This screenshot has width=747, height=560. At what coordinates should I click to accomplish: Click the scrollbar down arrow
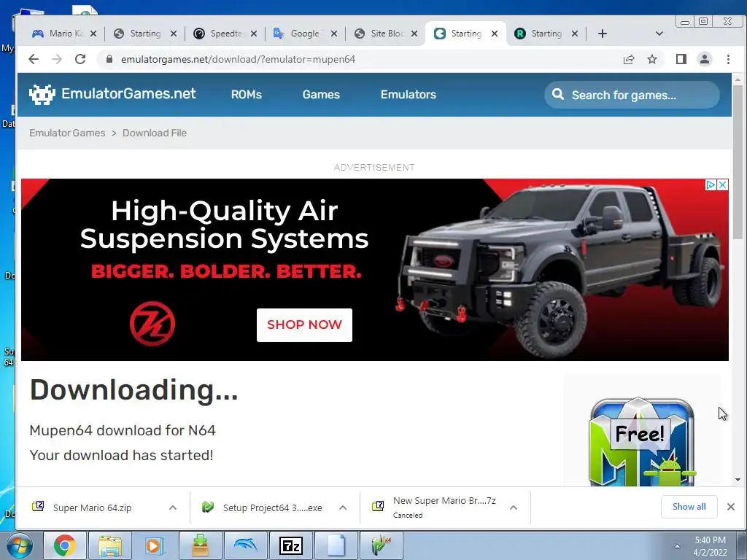pos(738,480)
